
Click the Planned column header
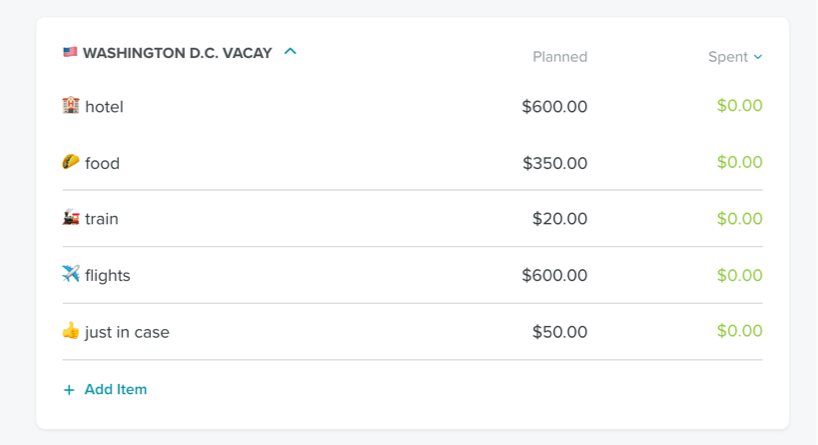tap(560, 56)
